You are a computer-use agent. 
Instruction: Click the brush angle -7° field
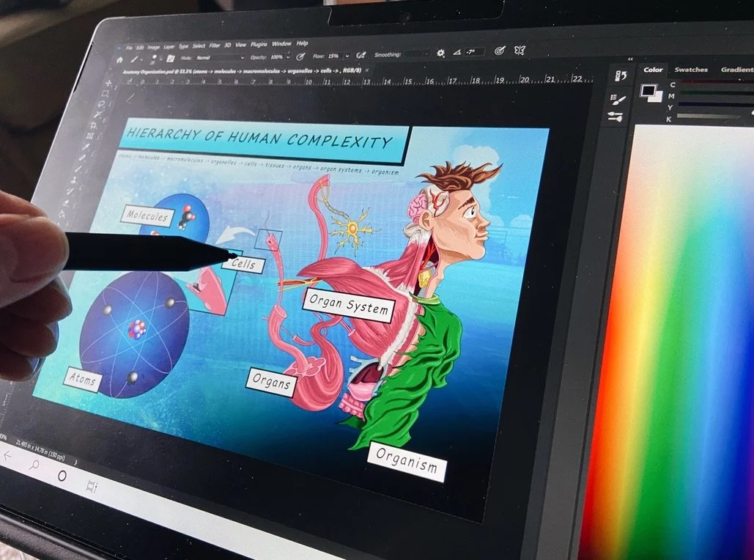pos(473,52)
